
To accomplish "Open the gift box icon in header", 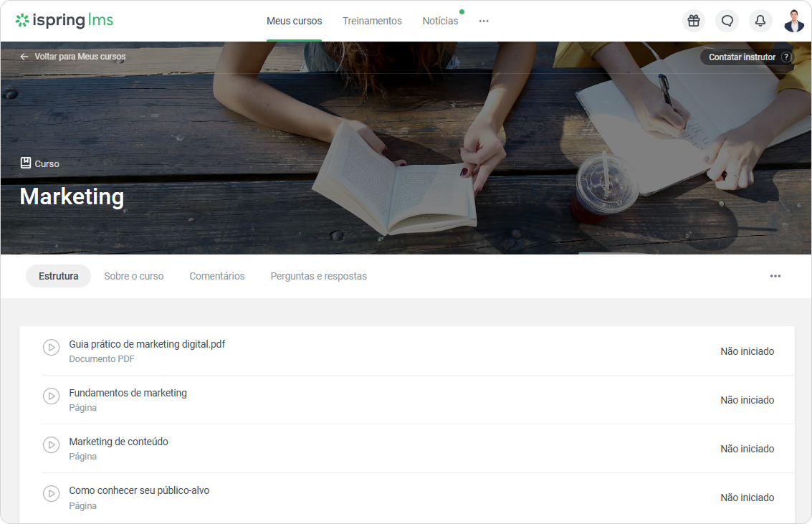I will tap(694, 21).
